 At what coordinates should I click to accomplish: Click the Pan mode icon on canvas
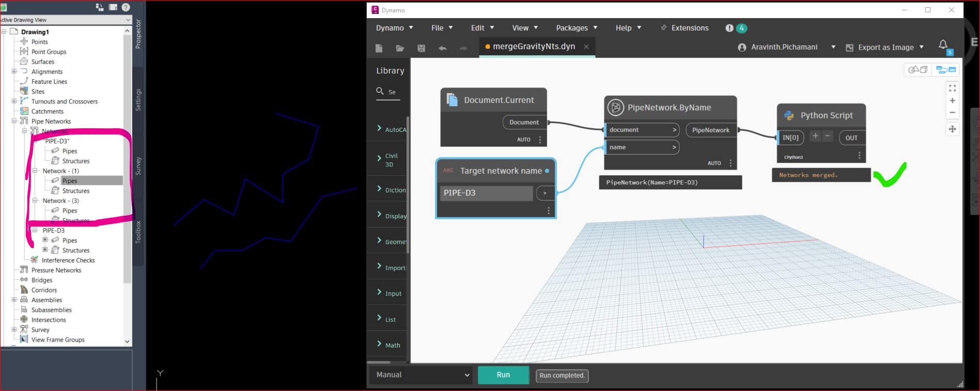click(952, 129)
